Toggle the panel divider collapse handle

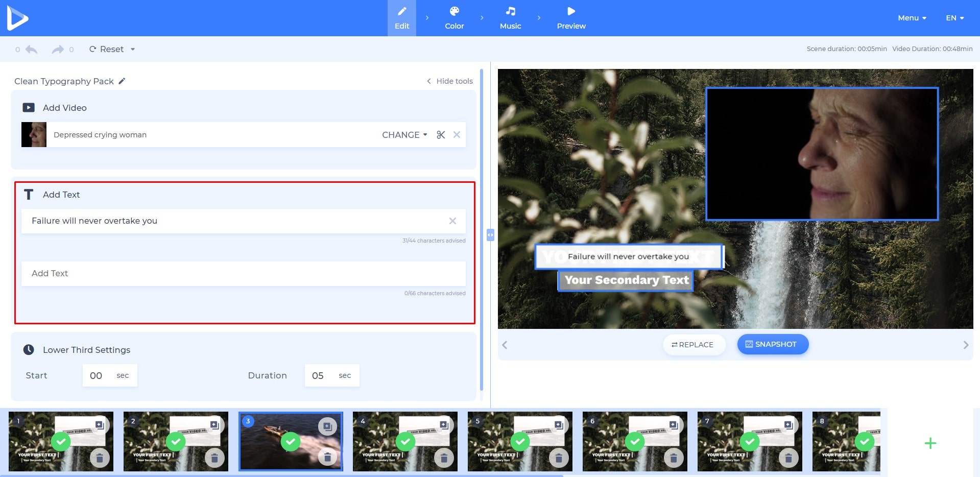pyautogui.click(x=490, y=235)
